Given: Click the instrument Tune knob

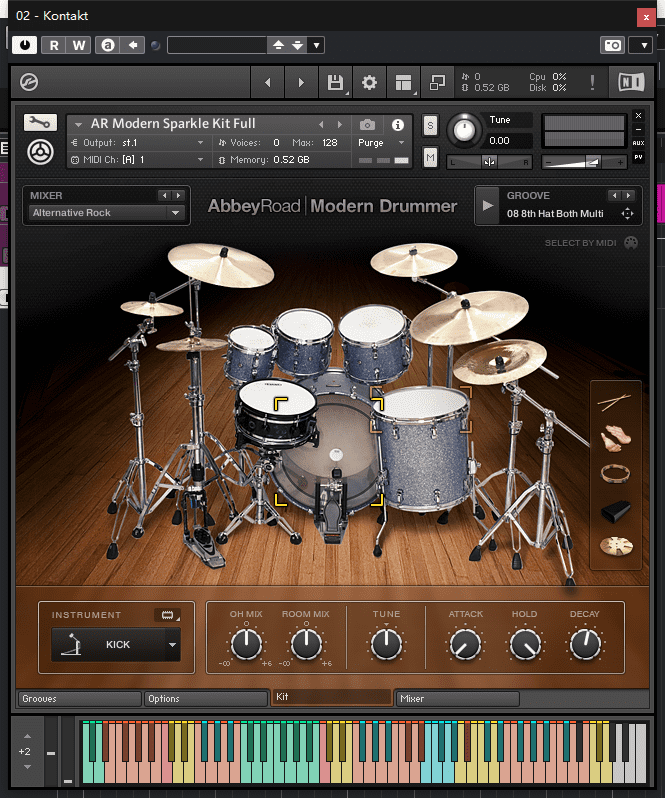Looking at the screenshot, I should point(464,130).
